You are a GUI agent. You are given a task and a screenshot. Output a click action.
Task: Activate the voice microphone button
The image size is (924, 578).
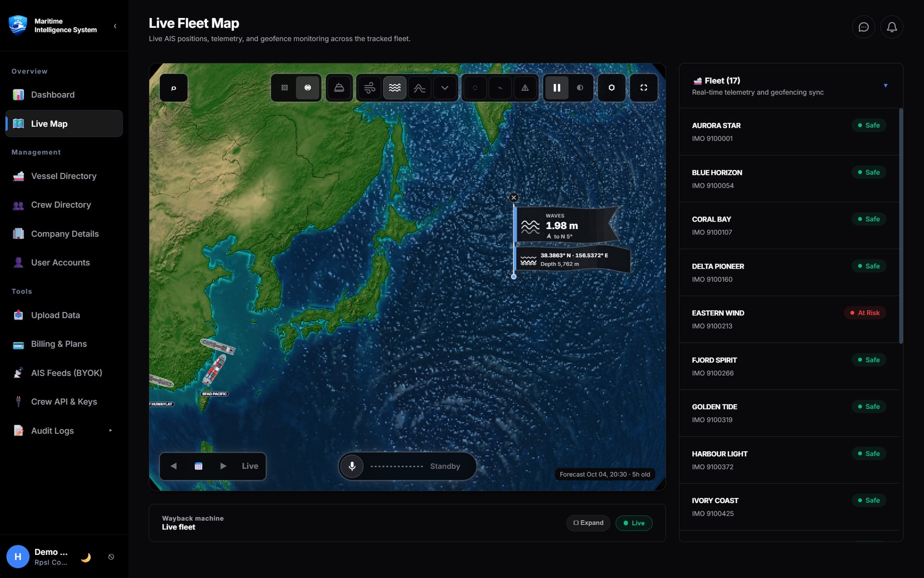click(352, 466)
